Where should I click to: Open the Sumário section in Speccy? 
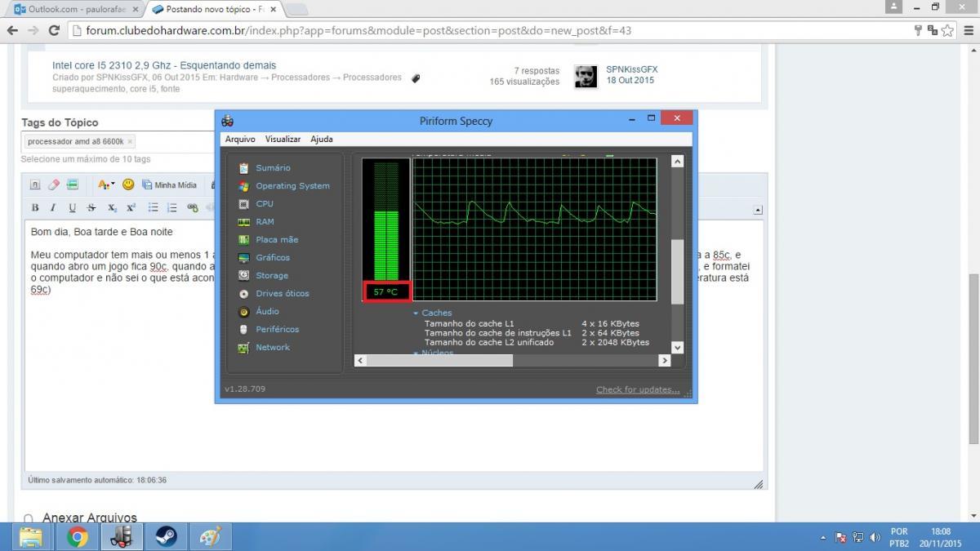coord(273,167)
